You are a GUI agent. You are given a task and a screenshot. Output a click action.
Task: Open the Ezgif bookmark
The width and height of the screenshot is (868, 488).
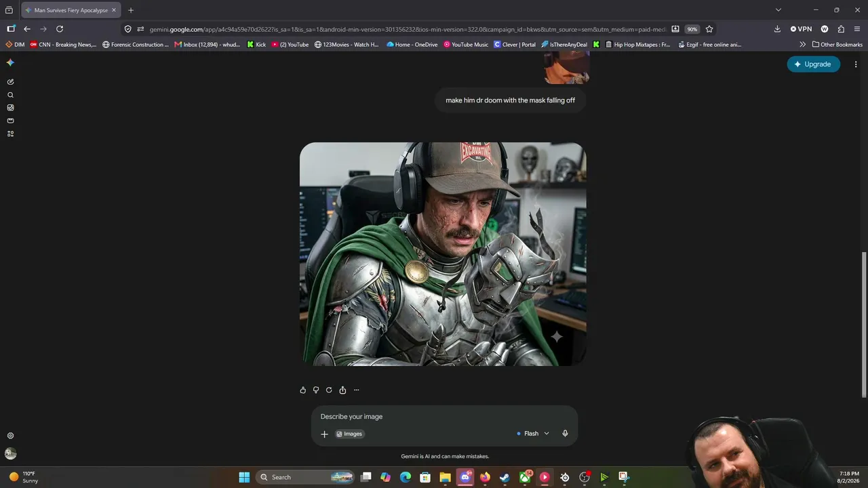click(x=709, y=45)
